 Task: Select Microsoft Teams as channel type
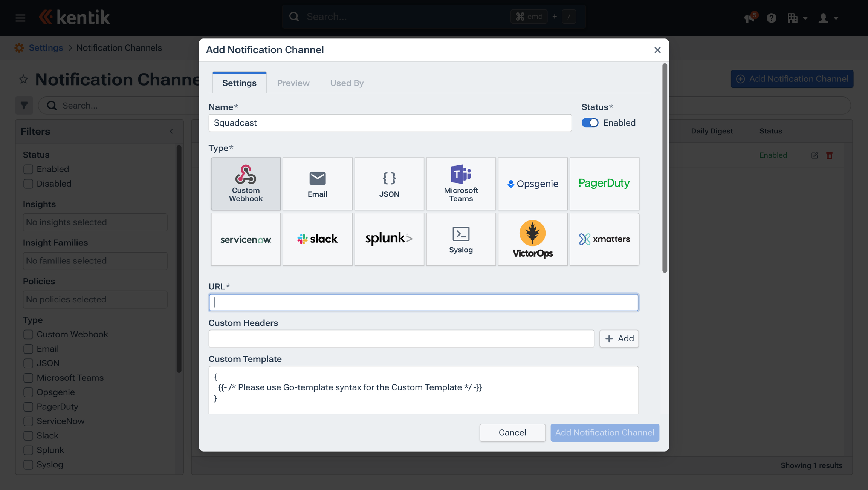[x=461, y=184]
